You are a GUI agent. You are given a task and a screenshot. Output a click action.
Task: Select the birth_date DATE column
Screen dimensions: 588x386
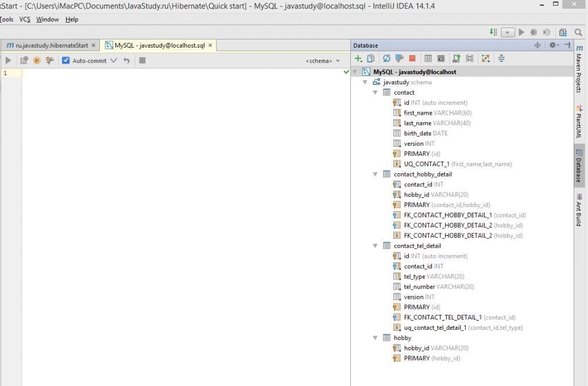(425, 133)
